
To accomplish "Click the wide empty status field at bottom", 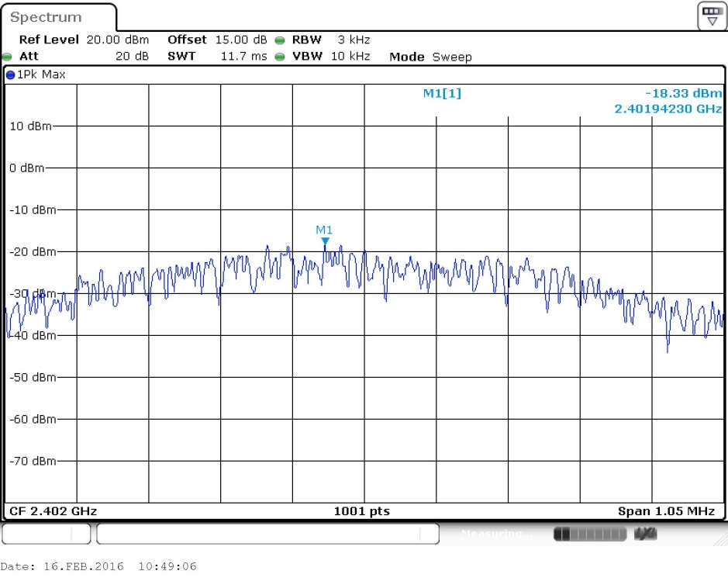I will coord(267,534).
